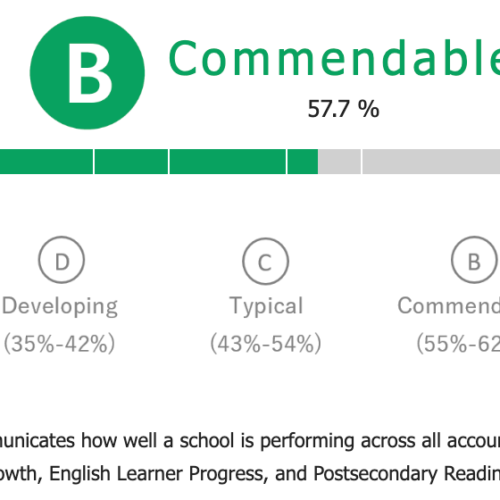Click the second green progress bar segment
The image size is (500, 500).
click(x=131, y=161)
